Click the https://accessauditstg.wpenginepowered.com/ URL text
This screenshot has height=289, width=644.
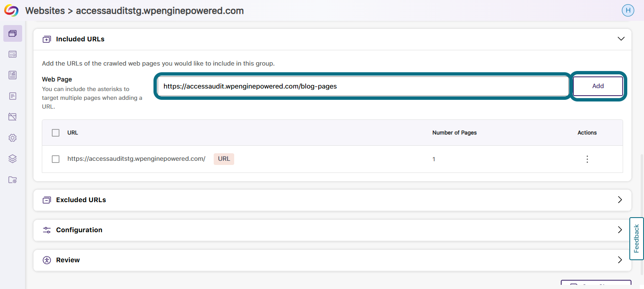tap(136, 159)
